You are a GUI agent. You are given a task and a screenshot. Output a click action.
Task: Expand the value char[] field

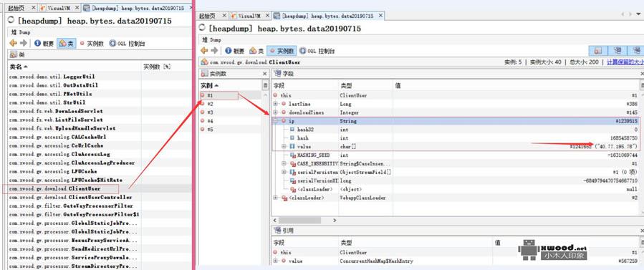tap(284, 147)
